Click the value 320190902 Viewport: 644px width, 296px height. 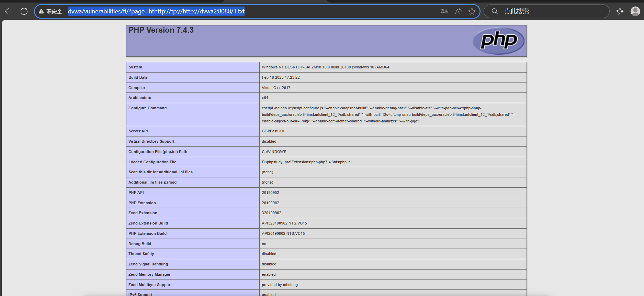pos(271,213)
